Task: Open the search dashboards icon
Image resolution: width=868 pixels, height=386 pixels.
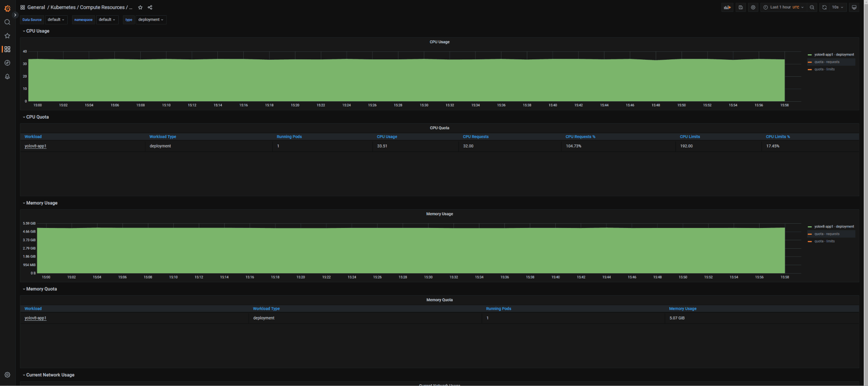Action: (7, 22)
